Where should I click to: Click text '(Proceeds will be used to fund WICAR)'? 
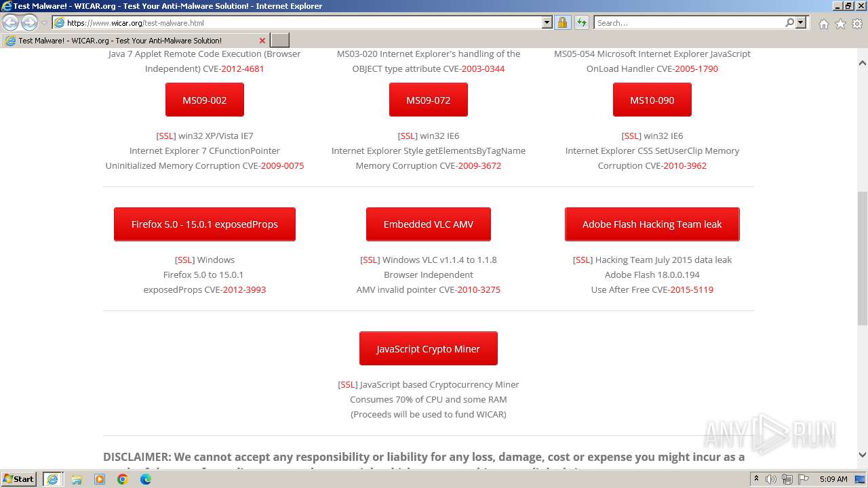point(429,414)
